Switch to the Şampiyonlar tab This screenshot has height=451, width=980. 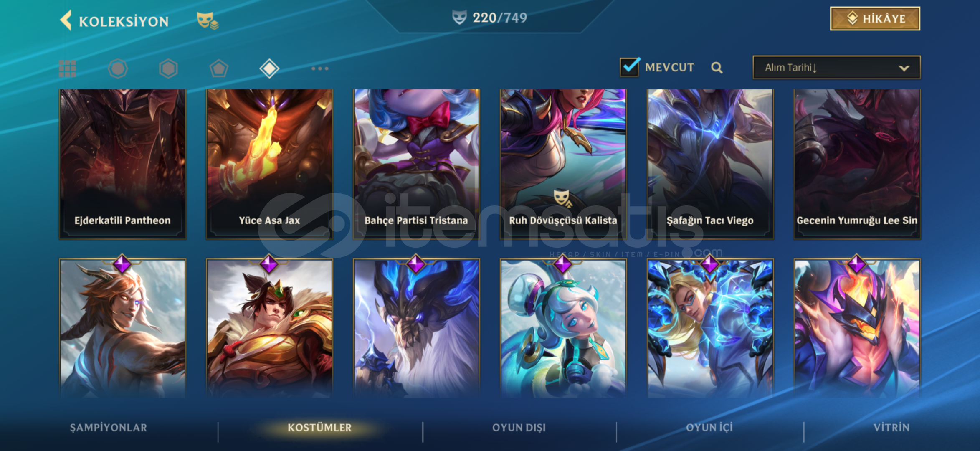coord(109,428)
